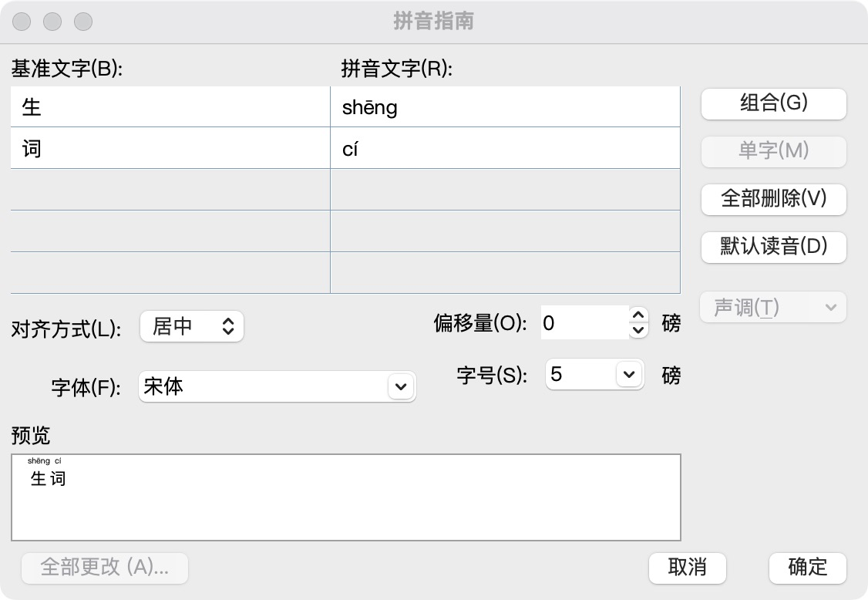The width and height of the screenshot is (868, 600).
Task: Click the 字号 size value field
Action: [x=580, y=375]
